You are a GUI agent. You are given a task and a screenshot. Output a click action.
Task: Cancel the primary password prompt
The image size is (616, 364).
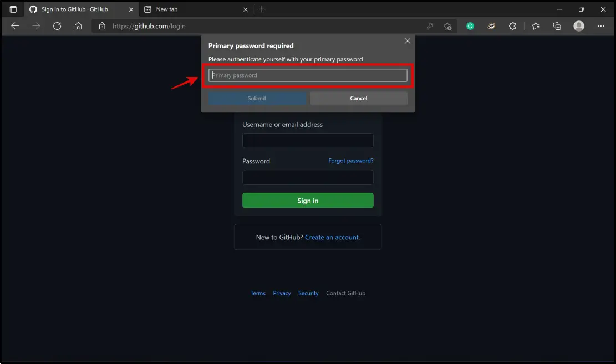pyautogui.click(x=358, y=98)
